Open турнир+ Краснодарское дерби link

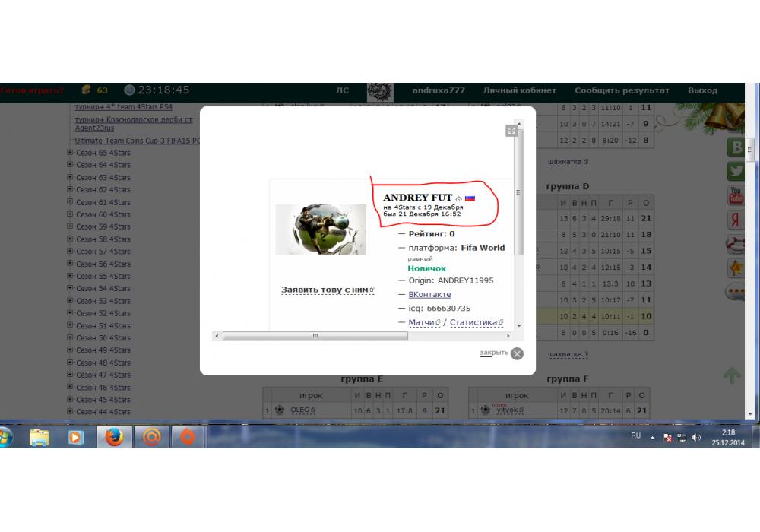pos(133,124)
